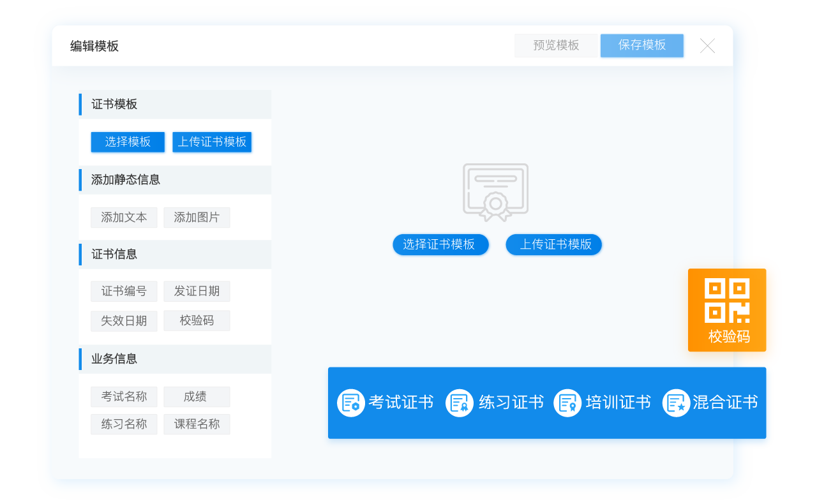
Task: Click the 业务信息 section header
Action: [175, 359]
